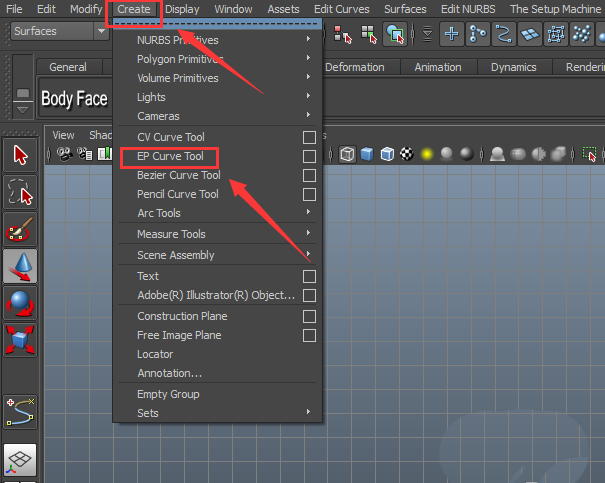The width and height of the screenshot is (605, 483).
Task: Open the Edit Curves menu
Action: pos(341,9)
